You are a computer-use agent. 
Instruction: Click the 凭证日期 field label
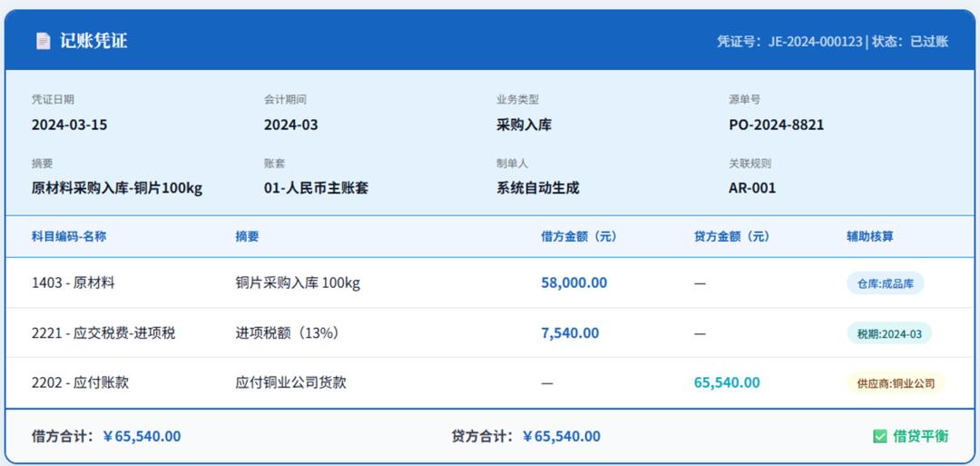tap(54, 99)
